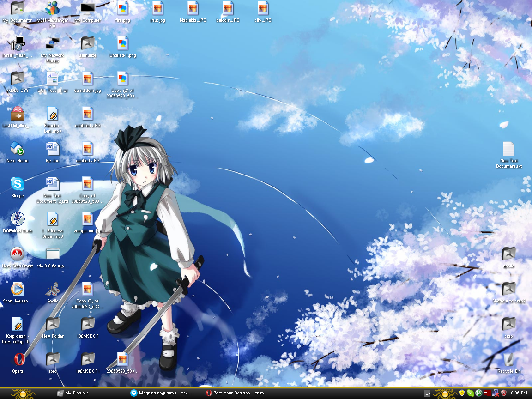Select the Placebo - Leni.mp3 file
This screenshot has width=532, height=399.
pyautogui.click(x=53, y=120)
